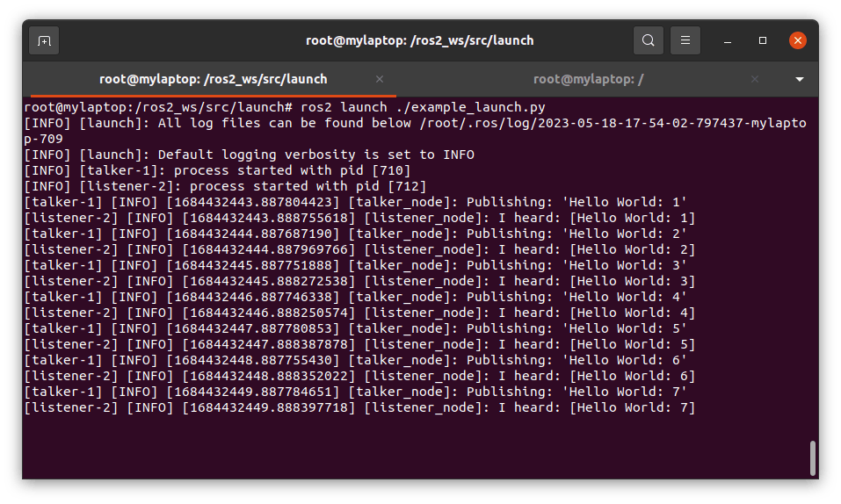Click the 'I heard: [Hello World: 3]' line
Screen dimensions: 841x504
[x=359, y=282]
